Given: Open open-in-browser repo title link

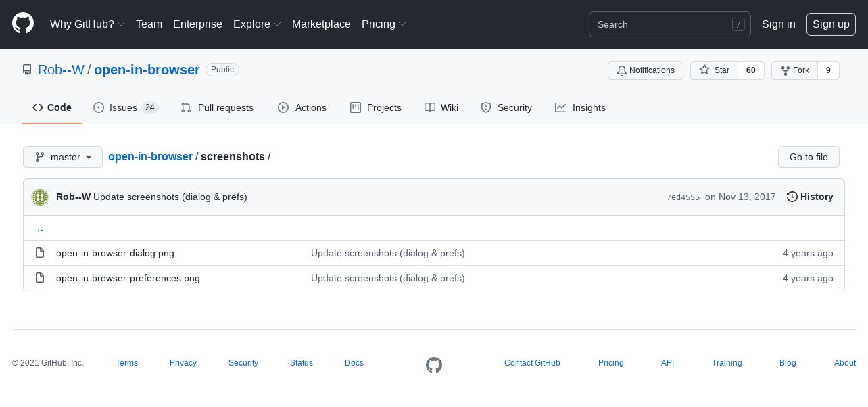Looking at the screenshot, I should [147, 70].
